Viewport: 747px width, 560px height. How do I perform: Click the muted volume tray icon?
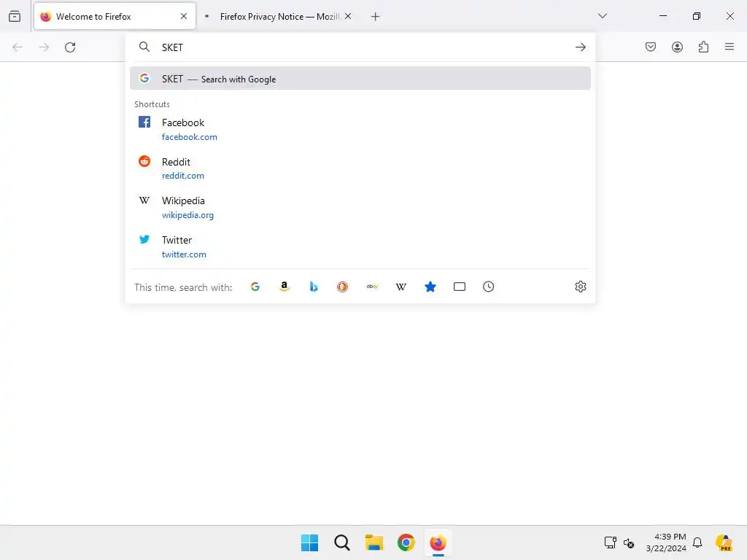pos(629,542)
